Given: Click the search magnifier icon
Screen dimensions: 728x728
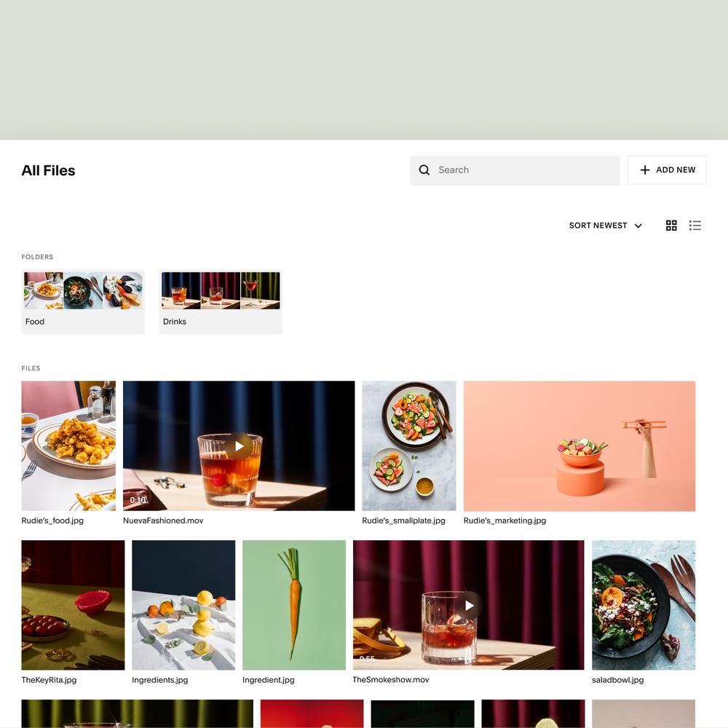Looking at the screenshot, I should 424,170.
